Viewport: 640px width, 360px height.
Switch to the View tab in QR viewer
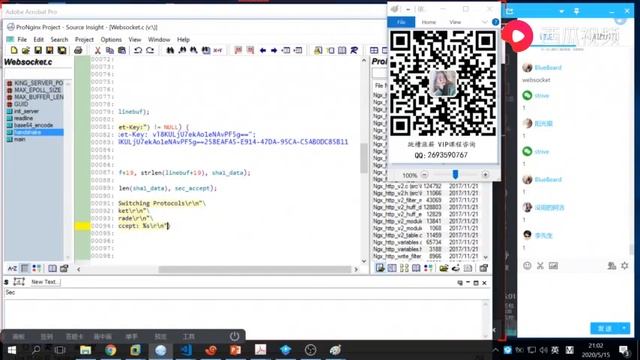455,22
